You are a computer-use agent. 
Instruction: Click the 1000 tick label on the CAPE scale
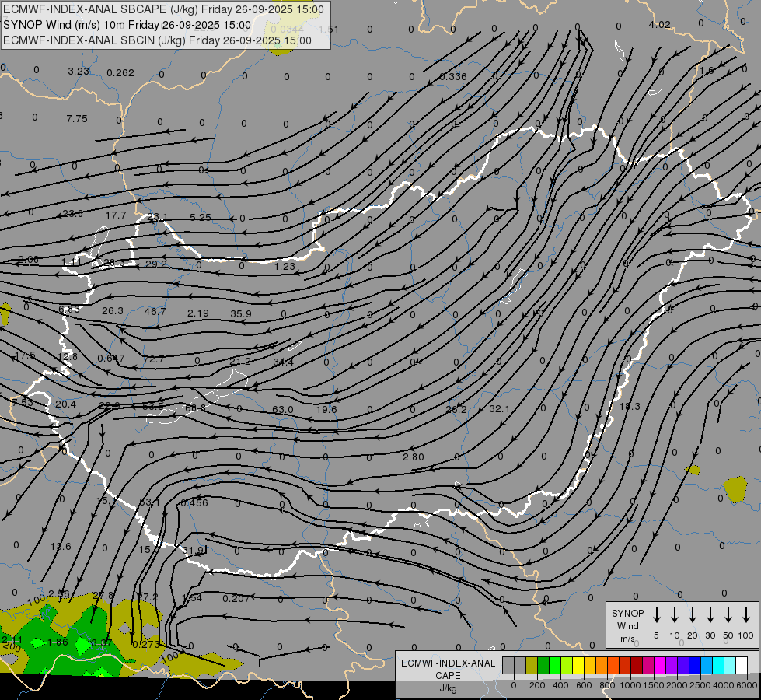pos(630,685)
